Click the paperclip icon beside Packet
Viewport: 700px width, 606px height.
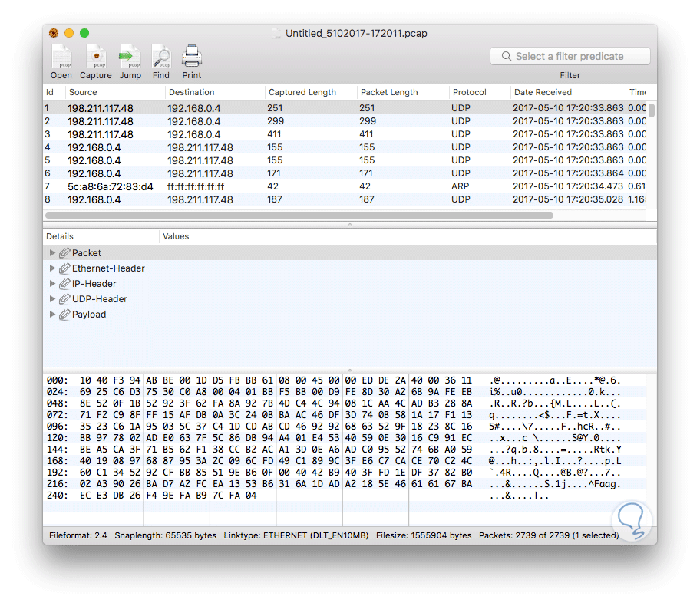click(x=64, y=253)
